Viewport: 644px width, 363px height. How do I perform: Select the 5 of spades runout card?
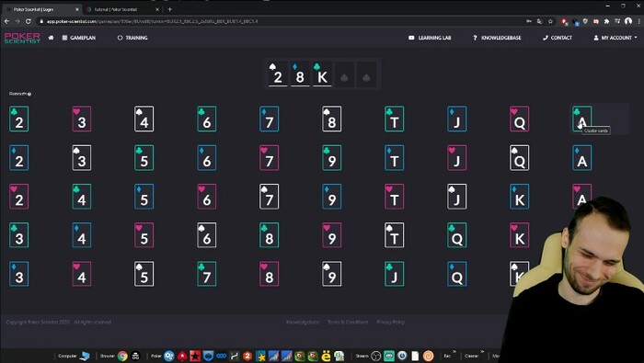pyautogui.click(x=144, y=274)
